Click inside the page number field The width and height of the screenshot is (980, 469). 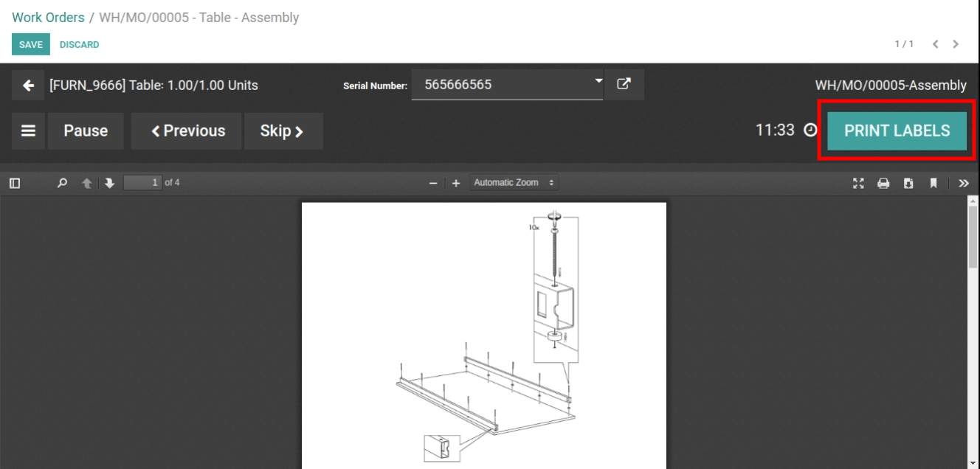(143, 183)
